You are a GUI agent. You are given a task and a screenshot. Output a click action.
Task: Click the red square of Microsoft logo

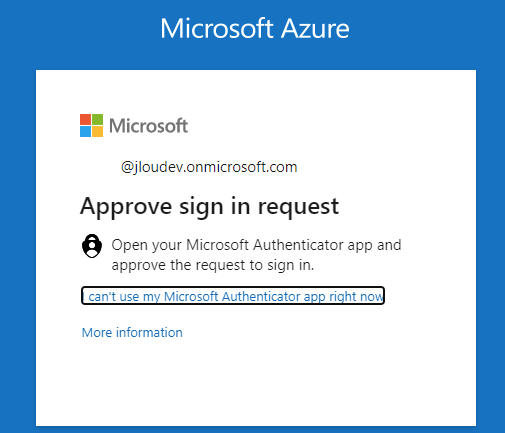coord(85,120)
